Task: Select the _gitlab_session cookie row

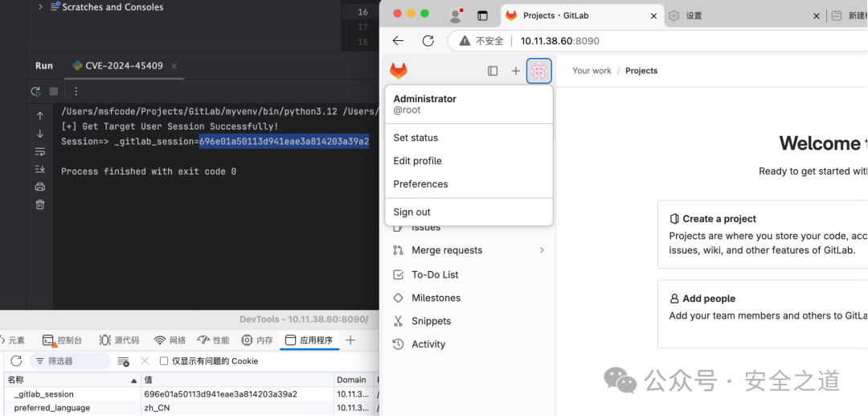Action: 190,394
